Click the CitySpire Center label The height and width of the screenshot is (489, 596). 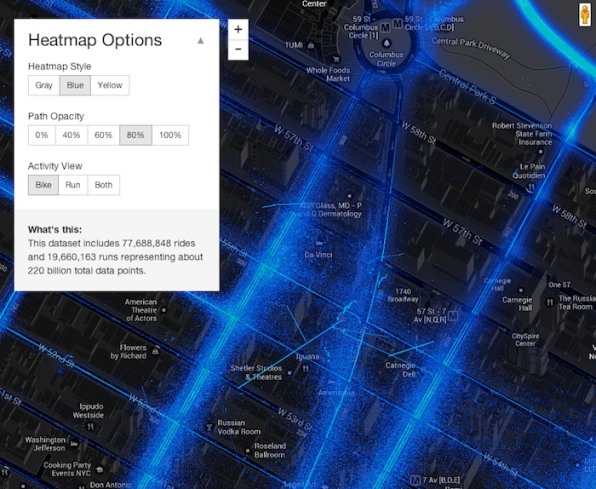[x=525, y=340]
